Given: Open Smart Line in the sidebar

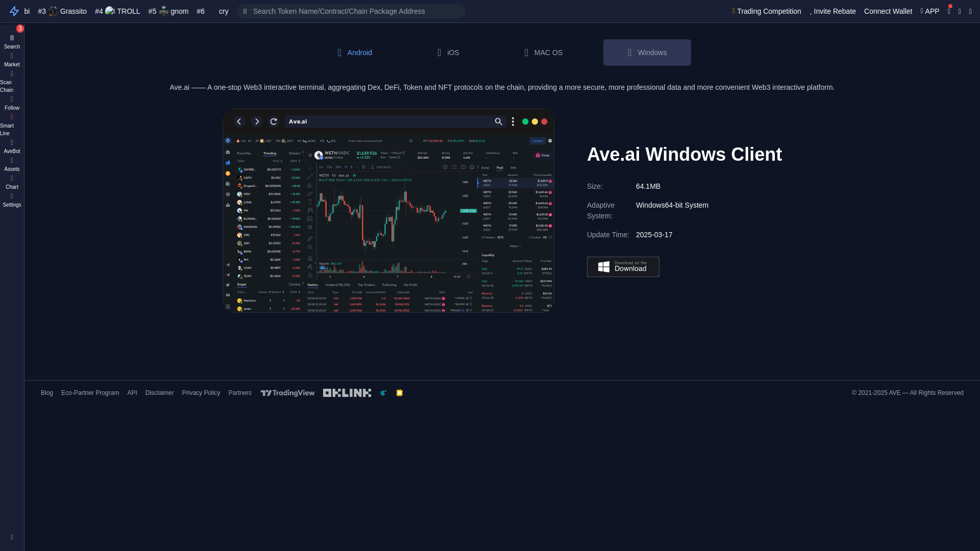Looking at the screenshot, I should click(x=12, y=125).
